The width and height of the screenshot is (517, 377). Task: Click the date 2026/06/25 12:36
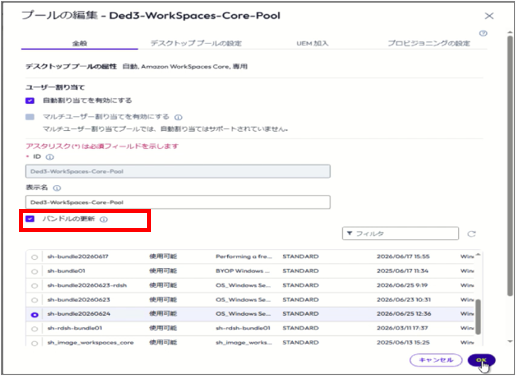click(x=404, y=314)
